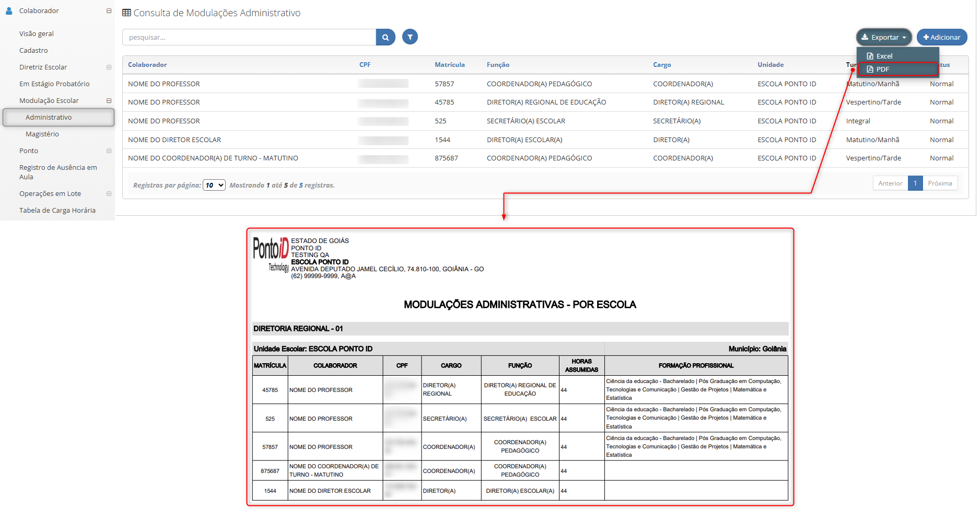980x509 pixels.
Task: Expand the Diretriz Escolar submenu
Action: click(x=109, y=67)
